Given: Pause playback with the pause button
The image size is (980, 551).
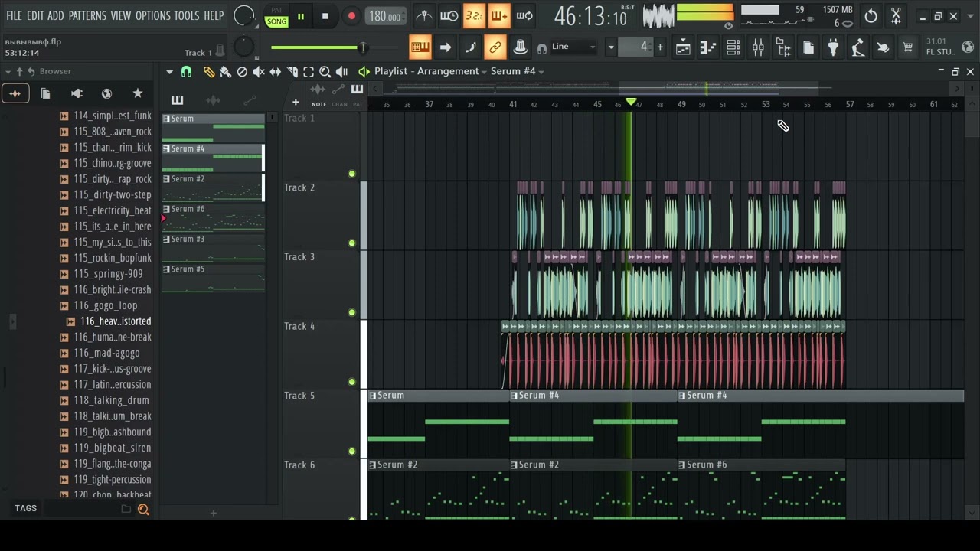Looking at the screenshot, I should click(301, 16).
